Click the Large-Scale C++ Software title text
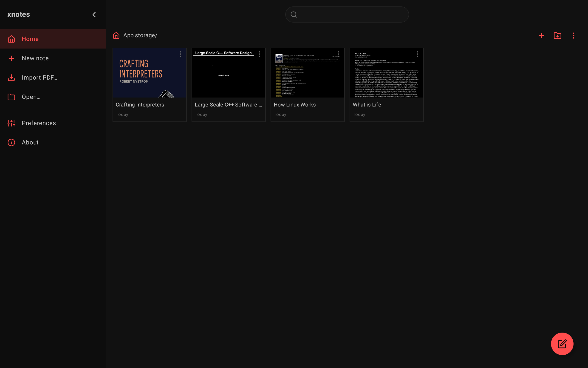The image size is (588, 368). pyautogui.click(x=228, y=105)
